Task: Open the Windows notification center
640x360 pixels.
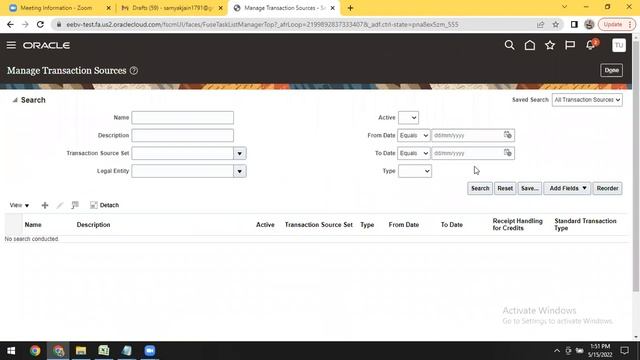Action: (x=624, y=351)
